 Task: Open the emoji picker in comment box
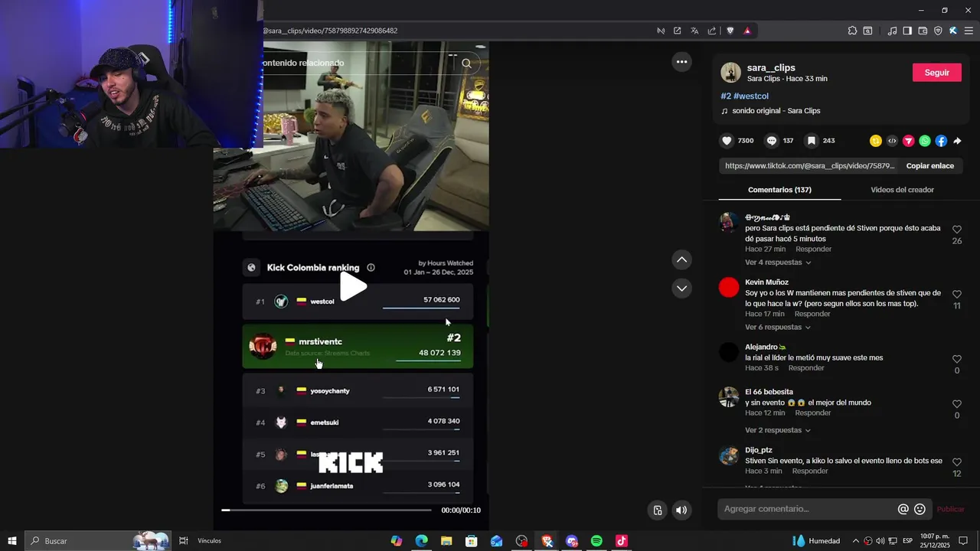click(920, 509)
